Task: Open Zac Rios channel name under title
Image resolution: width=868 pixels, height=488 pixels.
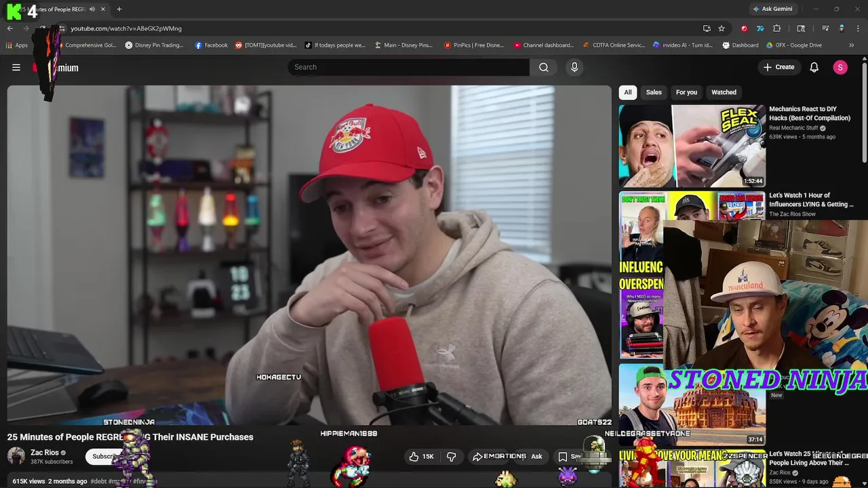Action: click(x=45, y=453)
